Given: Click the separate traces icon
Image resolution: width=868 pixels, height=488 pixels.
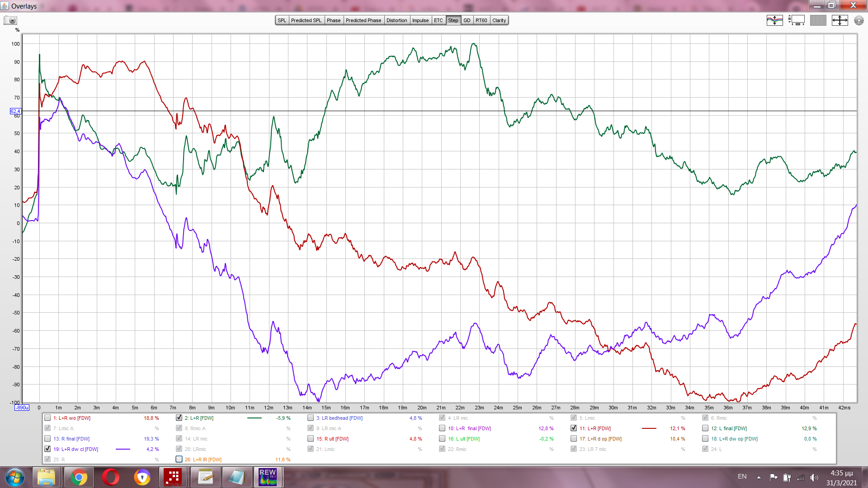Looking at the screenshot, I should tap(774, 20).
